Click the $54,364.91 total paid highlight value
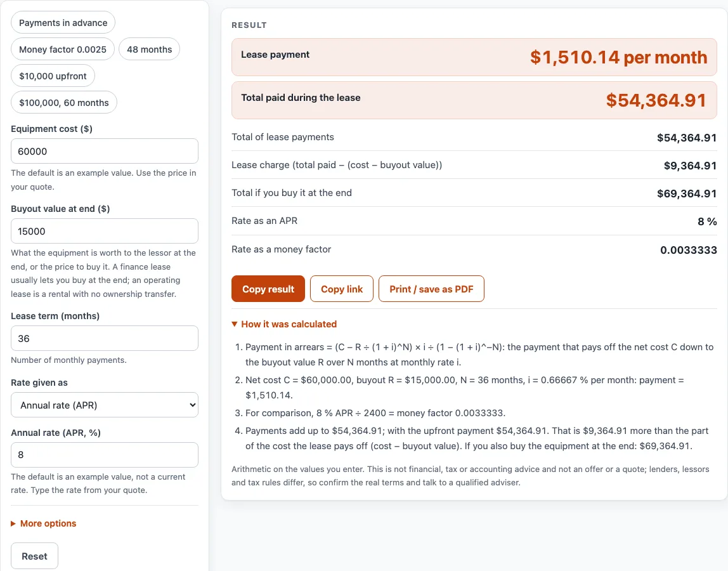 [656, 100]
